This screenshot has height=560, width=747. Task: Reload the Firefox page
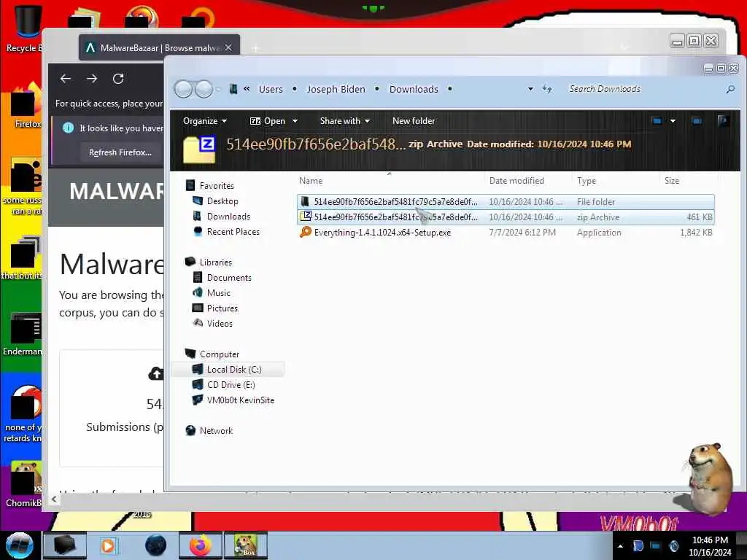coord(118,79)
